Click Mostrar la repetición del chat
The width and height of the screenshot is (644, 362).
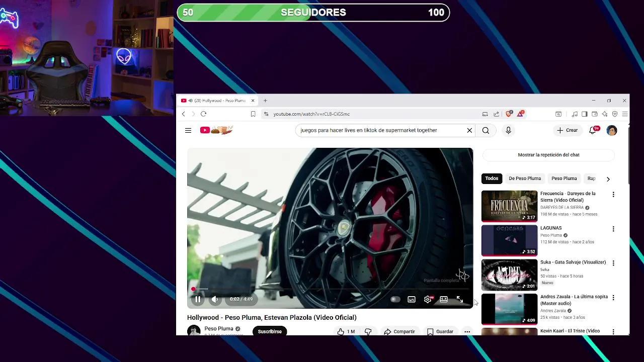click(548, 155)
